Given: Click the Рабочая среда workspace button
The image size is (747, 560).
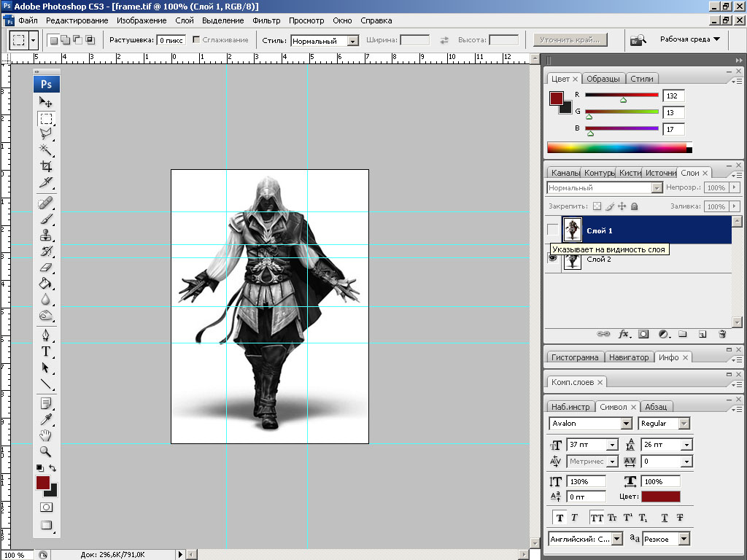Looking at the screenshot, I should (x=689, y=39).
